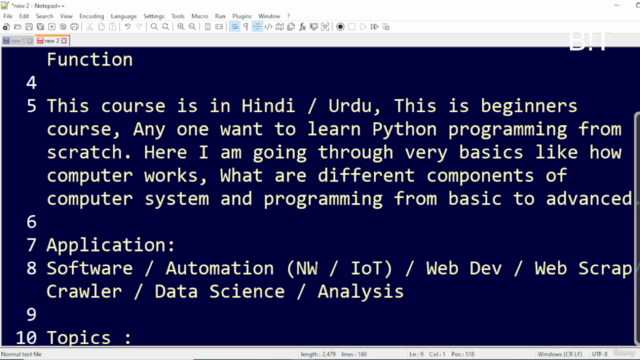Image resolution: width=640 pixels, height=360 pixels.
Task: Click the word 'Function' at the top of the editor
Action: (90, 60)
